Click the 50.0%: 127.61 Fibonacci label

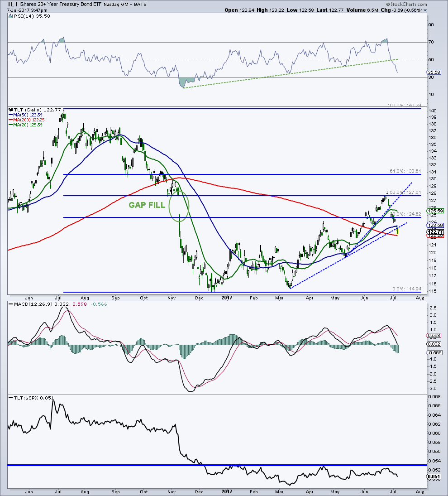405,193
